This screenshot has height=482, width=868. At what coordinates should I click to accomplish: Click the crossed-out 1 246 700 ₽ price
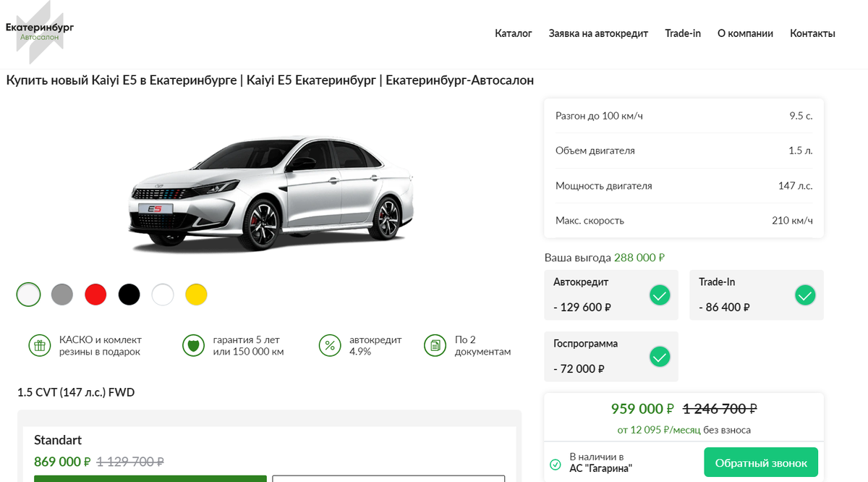720,409
